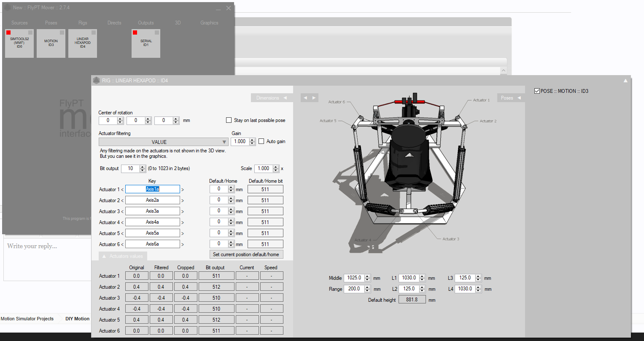This screenshot has height=341, width=644.
Task: Click red status square on SERIAL tile
Action: point(135,32)
